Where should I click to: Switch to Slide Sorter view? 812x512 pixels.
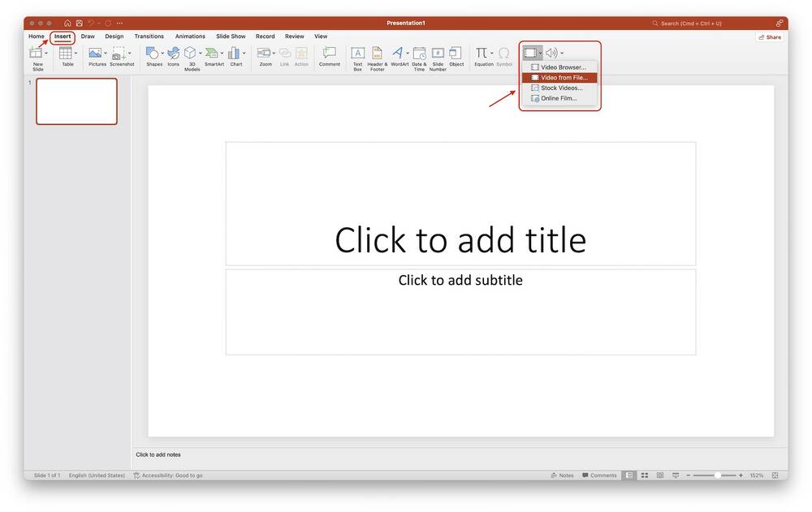645,475
